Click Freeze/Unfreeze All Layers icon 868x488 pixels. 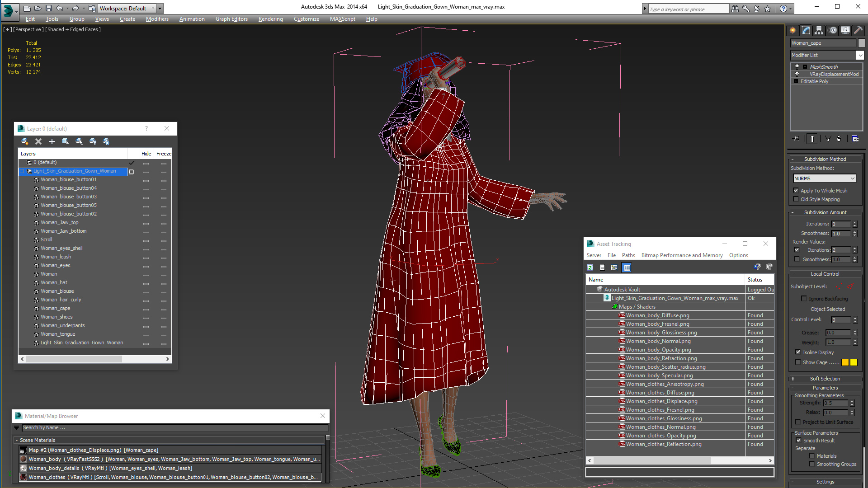(106, 141)
